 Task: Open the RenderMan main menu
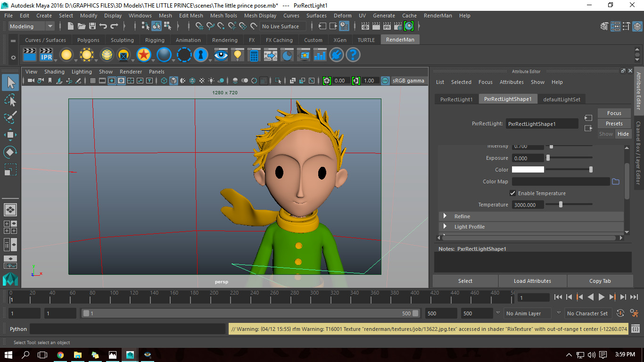point(438,16)
